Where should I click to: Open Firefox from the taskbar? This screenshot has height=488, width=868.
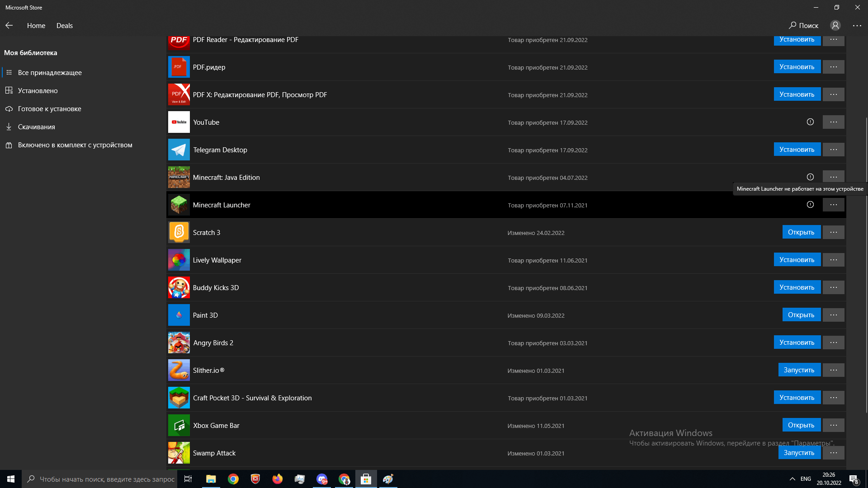coord(277,479)
